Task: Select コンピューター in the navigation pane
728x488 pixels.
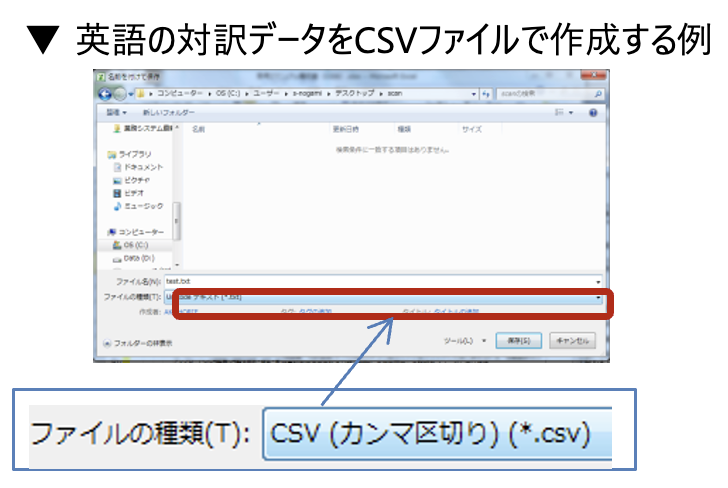Action: [141, 232]
